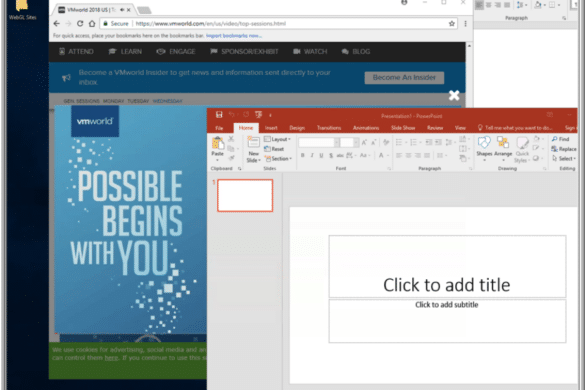
Task: Open the Change Case (Aa) dropdown
Action: click(x=364, y=155)
